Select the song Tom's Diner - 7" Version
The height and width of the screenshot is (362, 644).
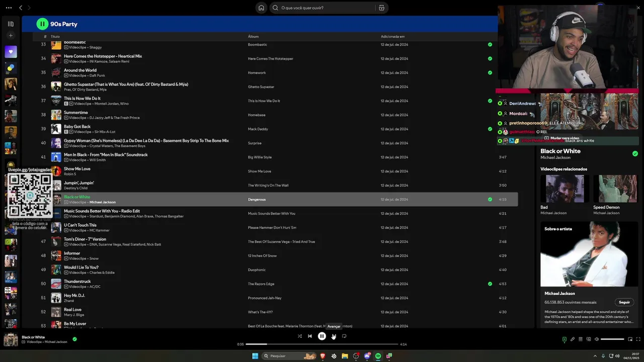click(x=85, y=239)
